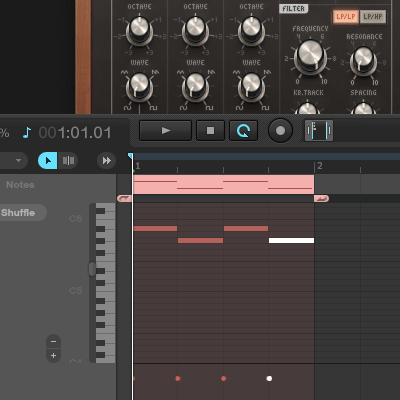Click the second oscillator Wave knob
The image size is (400, 400).
pos(195,86)
